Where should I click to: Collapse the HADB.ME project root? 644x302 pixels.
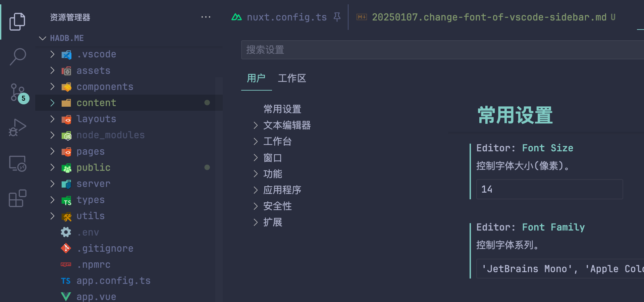click(42, 38)
